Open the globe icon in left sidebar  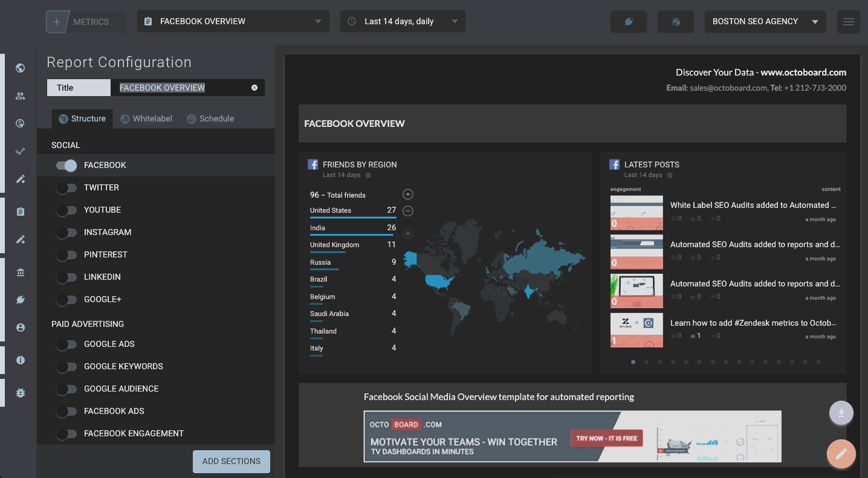pyautogui.click(x=21, y=68)
